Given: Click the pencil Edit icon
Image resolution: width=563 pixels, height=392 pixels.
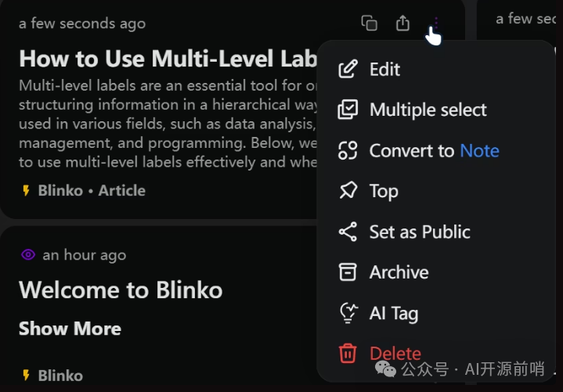Looking at the screenshot, I should [347, 70].
